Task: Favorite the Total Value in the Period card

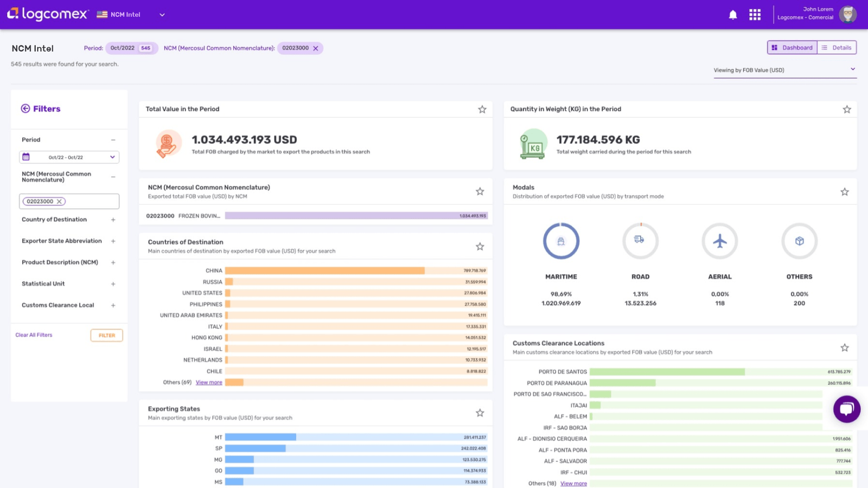Action: [482, 110]
